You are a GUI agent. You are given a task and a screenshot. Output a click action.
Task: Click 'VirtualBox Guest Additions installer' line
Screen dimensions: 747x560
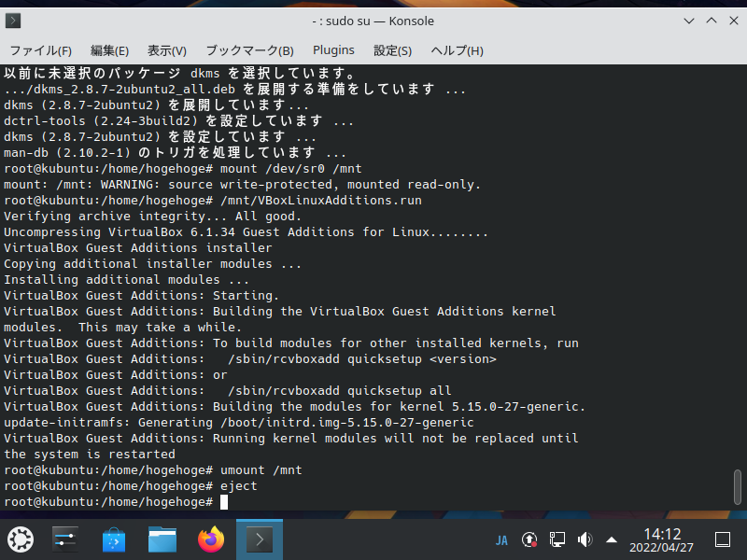coord(138,248)
